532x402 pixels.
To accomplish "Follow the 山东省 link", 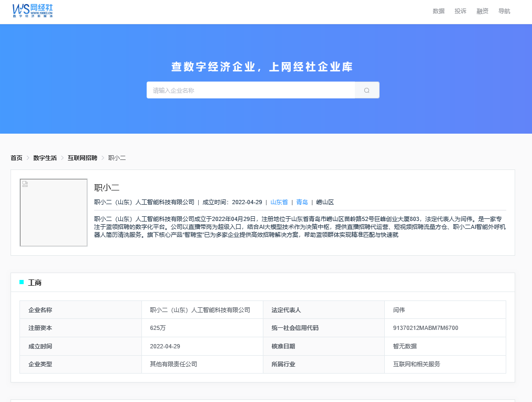I will (279, 203).
